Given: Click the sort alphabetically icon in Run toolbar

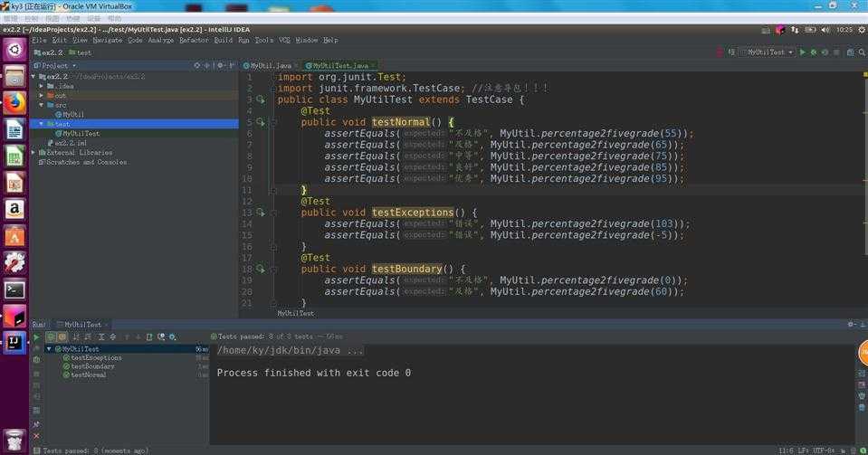Looking at the screenshot, I should click(x=76, y=337).
